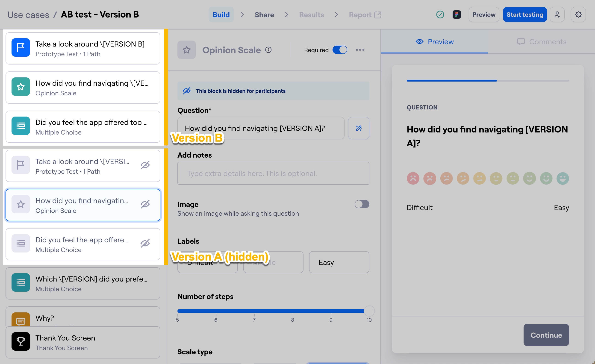Open the three-dot block options menu
Viewport: 595px width, 364px height.
(360, 50)
